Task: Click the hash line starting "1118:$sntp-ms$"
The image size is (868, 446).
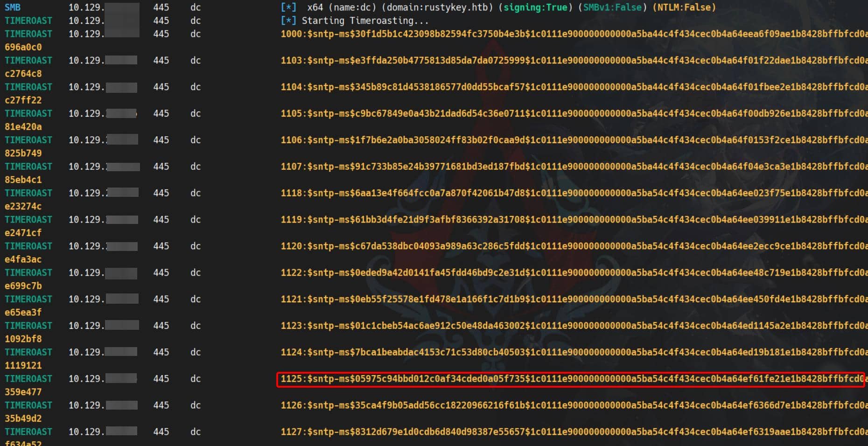Action: click(x=574, y=193)
